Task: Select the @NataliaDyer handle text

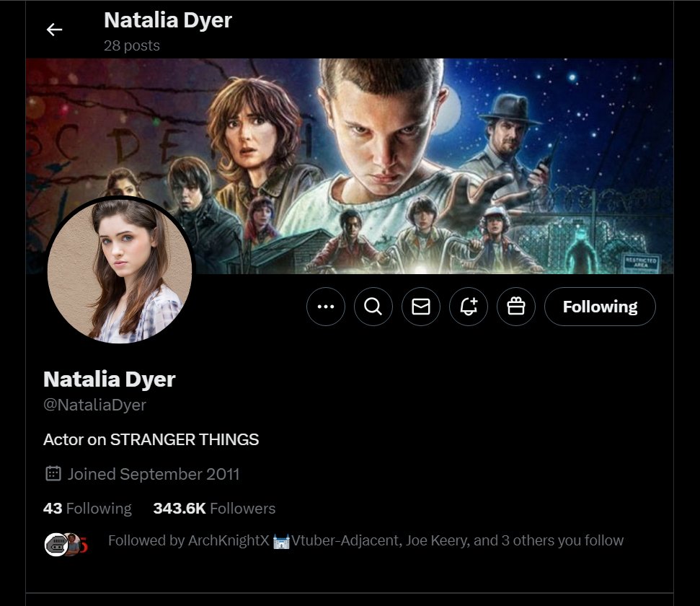Action: coord(94,405)
